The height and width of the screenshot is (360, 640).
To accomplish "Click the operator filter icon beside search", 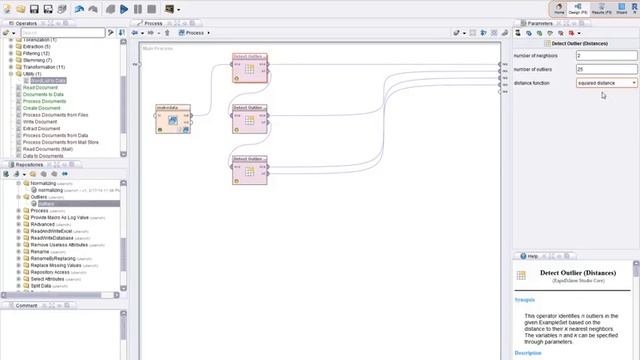I will pos(111,33).
